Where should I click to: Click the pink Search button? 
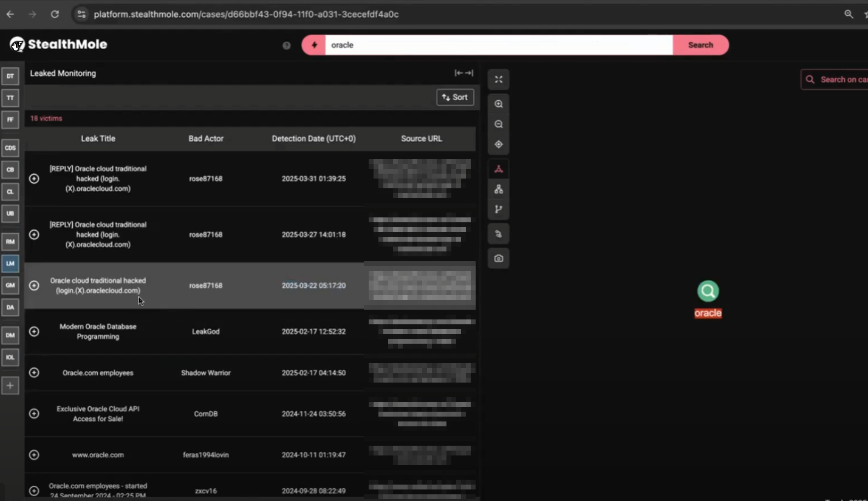(700, 45)
